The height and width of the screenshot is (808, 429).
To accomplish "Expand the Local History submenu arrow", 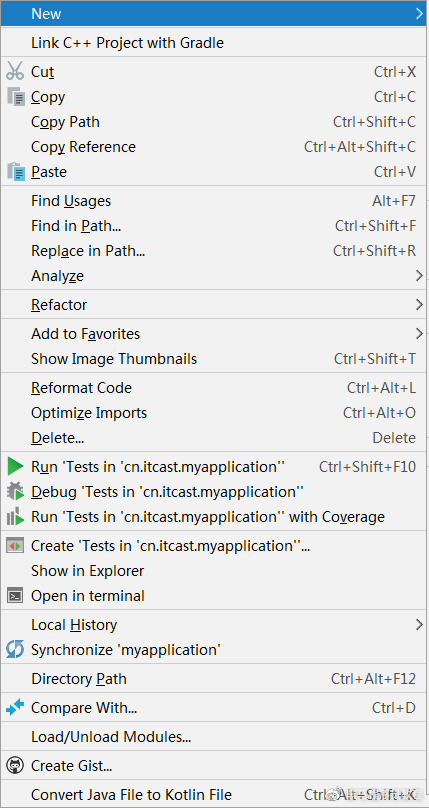I will pyautogui.click(x=419, y=625).
